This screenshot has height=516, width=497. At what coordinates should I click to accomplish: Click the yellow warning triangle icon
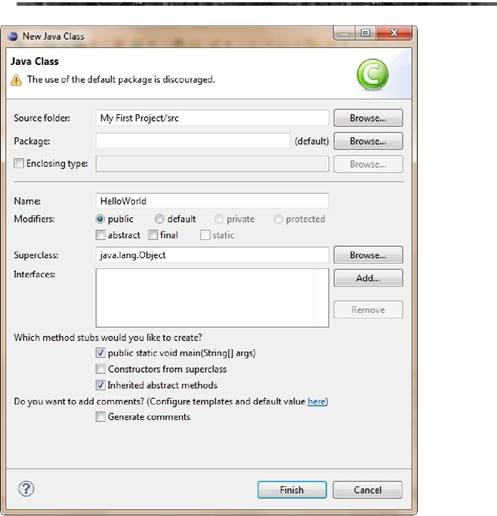click(16, 80)
